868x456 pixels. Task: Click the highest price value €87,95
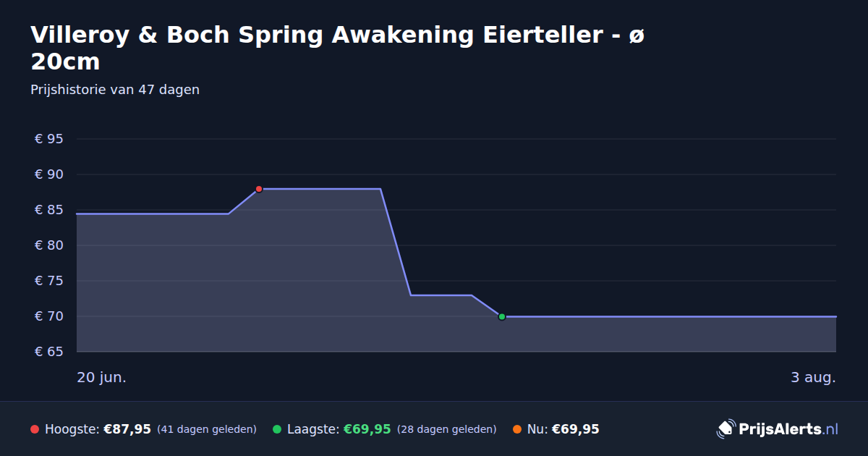[x=127, y=429]
